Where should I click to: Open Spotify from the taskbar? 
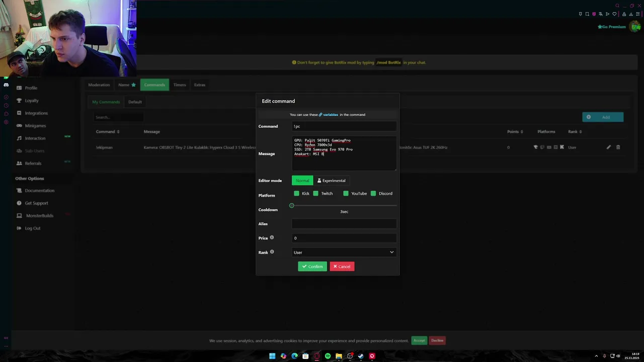328,356
